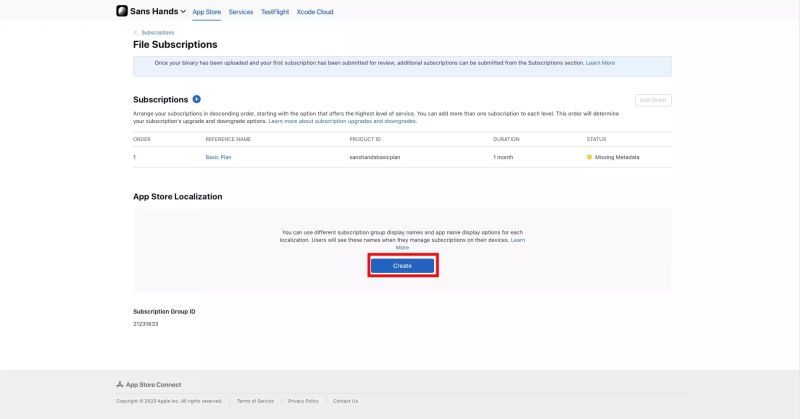Go to the TestFlight tab

click(x=275, y=12)
